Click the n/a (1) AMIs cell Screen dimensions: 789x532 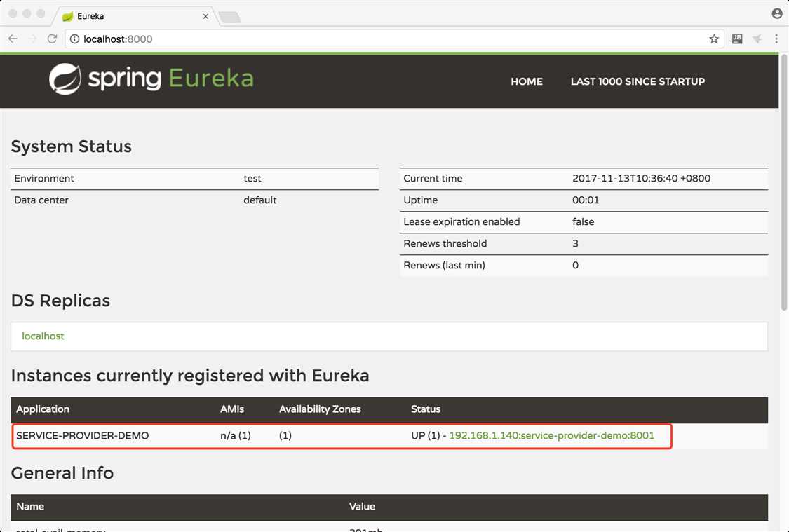(x=236, y=435)
